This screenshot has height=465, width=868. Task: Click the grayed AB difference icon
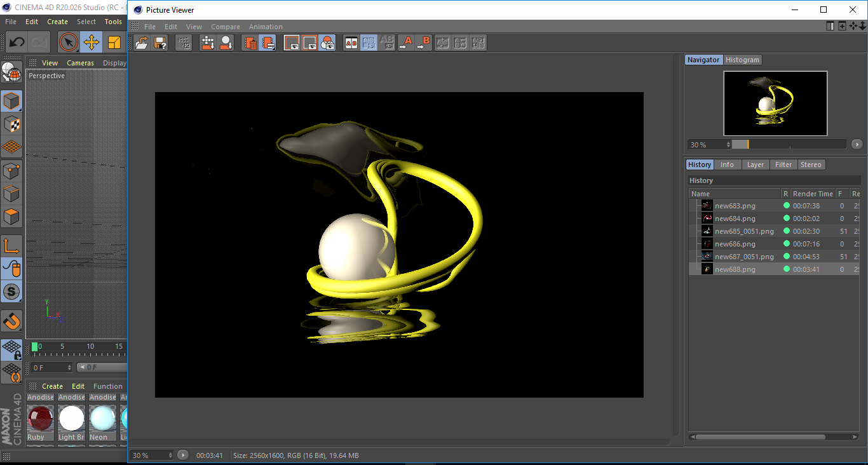[x=461, y=43]
